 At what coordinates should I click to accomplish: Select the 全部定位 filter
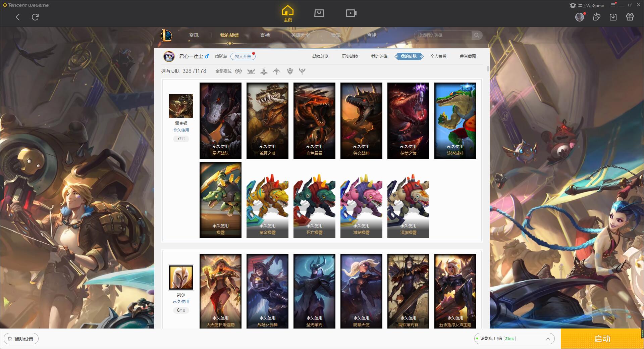click(x=223, y=71)
